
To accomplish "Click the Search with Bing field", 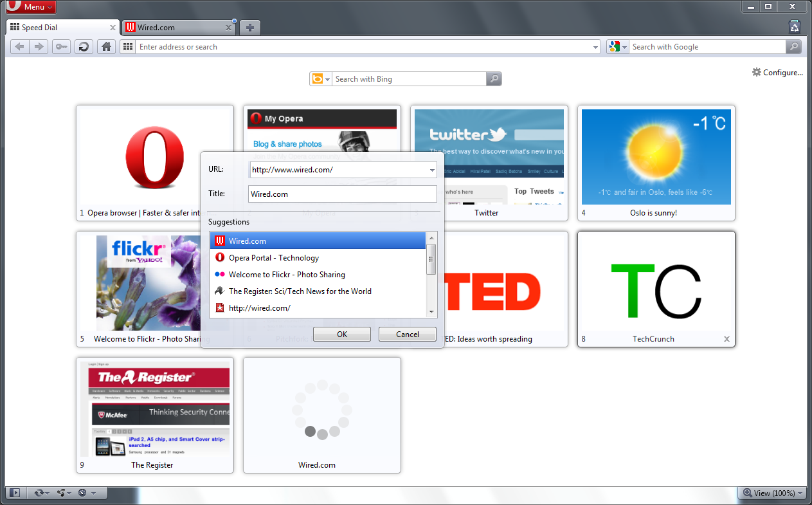I will tap(409, 78).
